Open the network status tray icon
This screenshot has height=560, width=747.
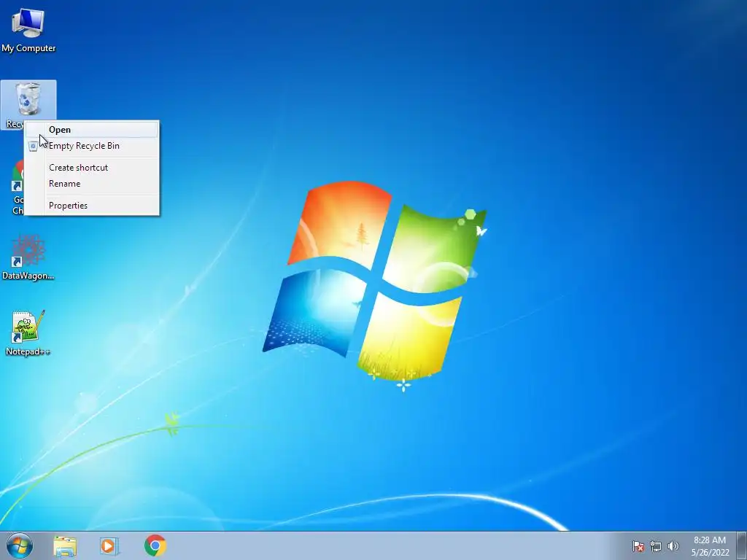pyautogui.click(x=656, y=546)
